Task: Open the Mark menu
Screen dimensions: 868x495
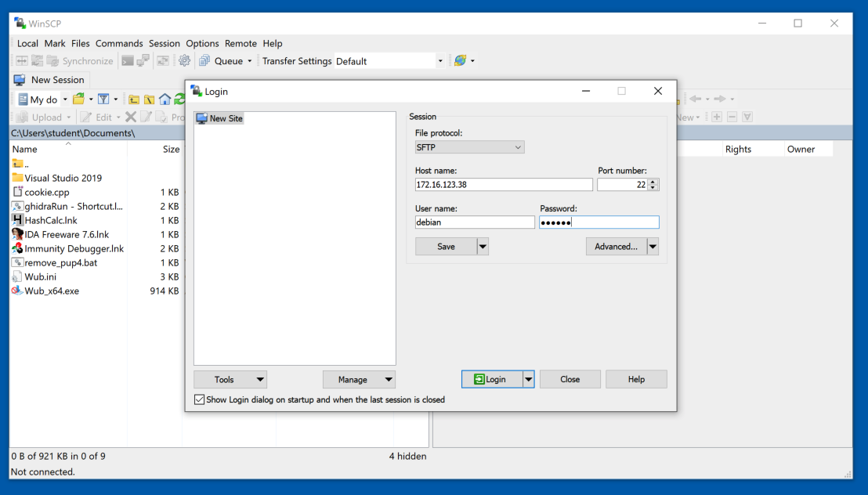Action: [x=55, y=43]
